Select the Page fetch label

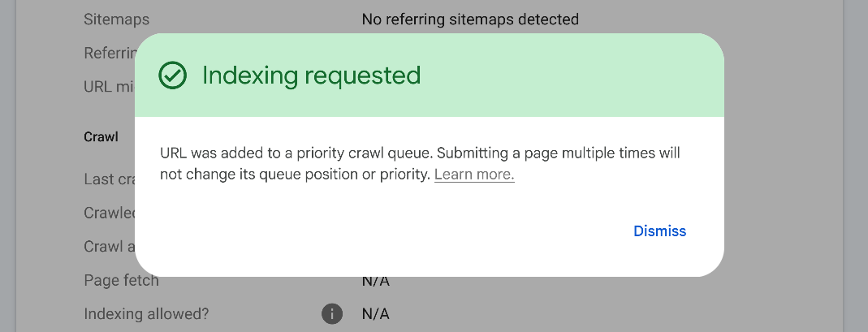[x=121, y=281]
